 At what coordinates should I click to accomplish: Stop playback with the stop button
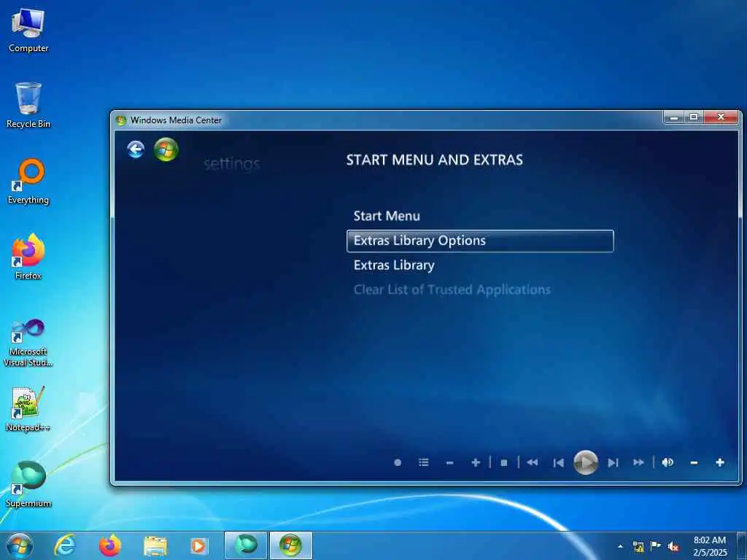pos(504,462)
